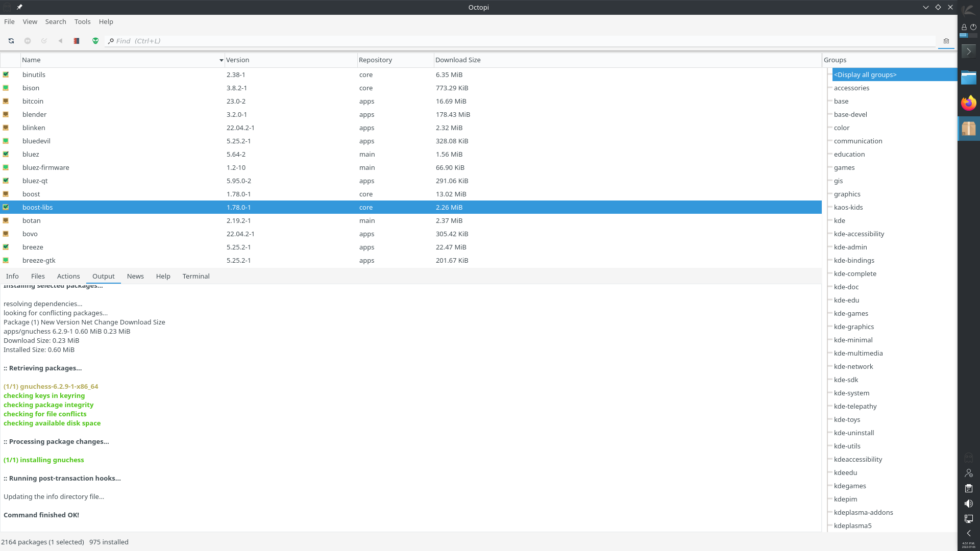Switch to the Terminal tab
Screen dimensions: 980x551
pos(196,276)
